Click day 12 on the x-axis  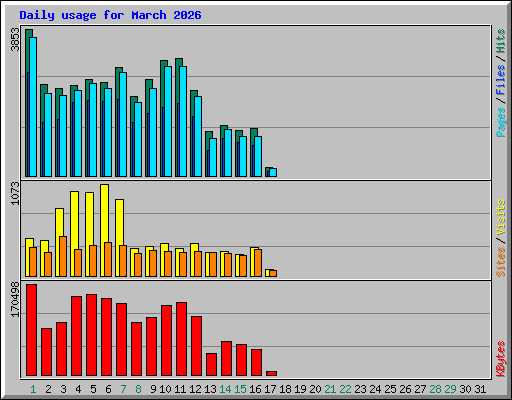[195, 389]
